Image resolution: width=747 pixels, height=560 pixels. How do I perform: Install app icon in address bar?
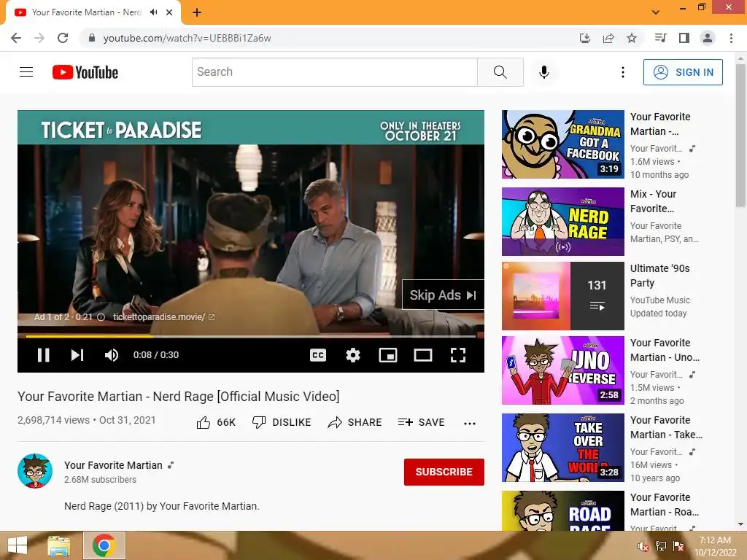(x=585, y=38)
